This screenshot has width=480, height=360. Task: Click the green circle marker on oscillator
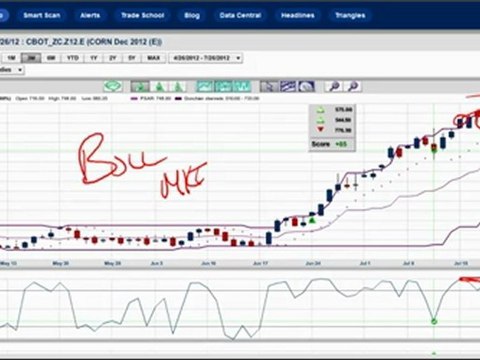pos(434,322)
